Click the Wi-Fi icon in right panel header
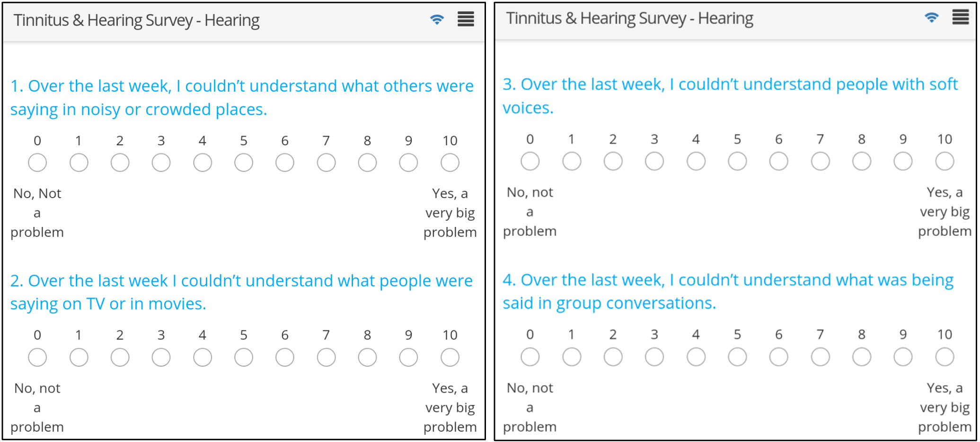This screenshot has height=442, width=980. point(931,17)
